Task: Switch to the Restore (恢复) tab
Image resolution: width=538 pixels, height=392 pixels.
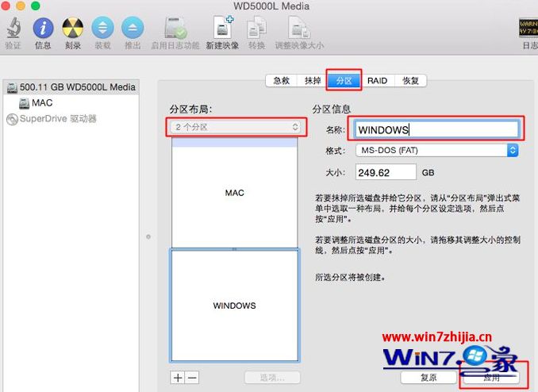Action: [410, 81]
